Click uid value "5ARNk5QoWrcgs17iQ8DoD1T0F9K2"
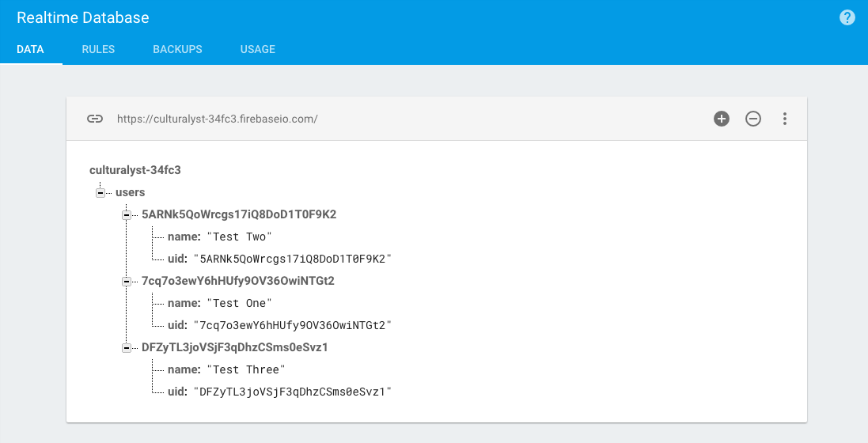 (x=292, y=259)
